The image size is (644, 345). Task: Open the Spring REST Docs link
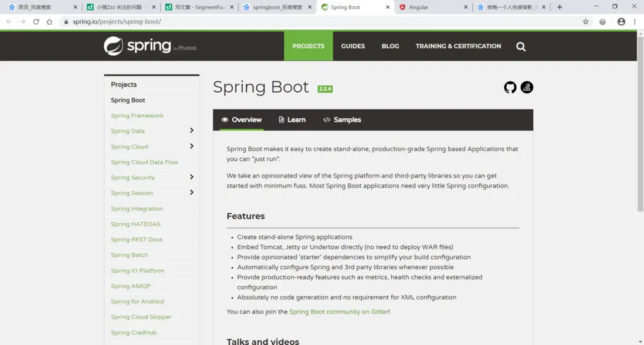(136, 240)
